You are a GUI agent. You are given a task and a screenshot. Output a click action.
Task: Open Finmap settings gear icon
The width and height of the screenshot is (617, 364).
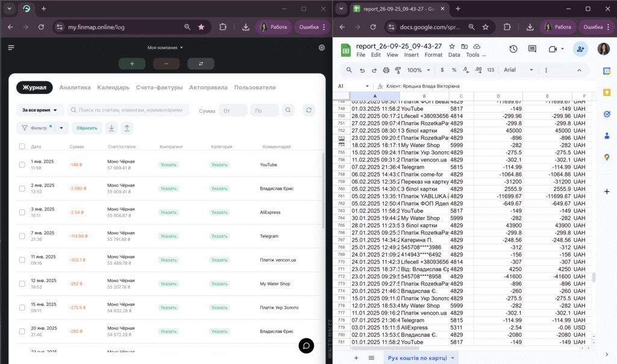pos(322,48)
